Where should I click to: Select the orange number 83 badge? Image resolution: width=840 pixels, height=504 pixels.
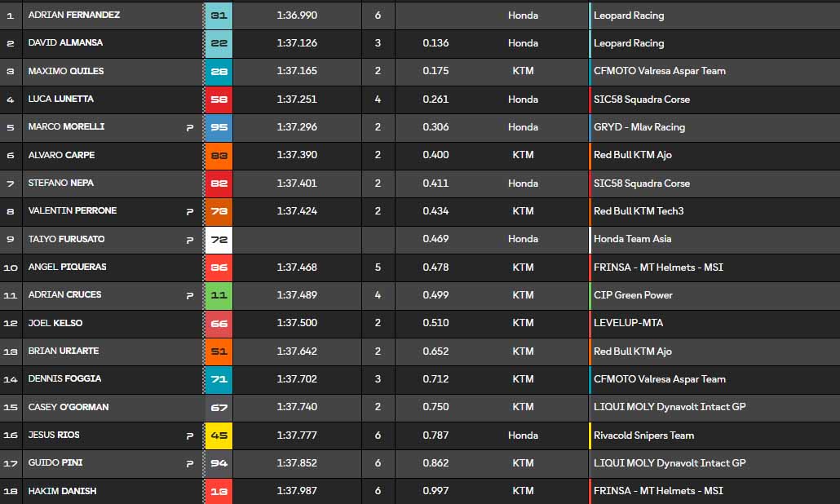pos(219,155)
